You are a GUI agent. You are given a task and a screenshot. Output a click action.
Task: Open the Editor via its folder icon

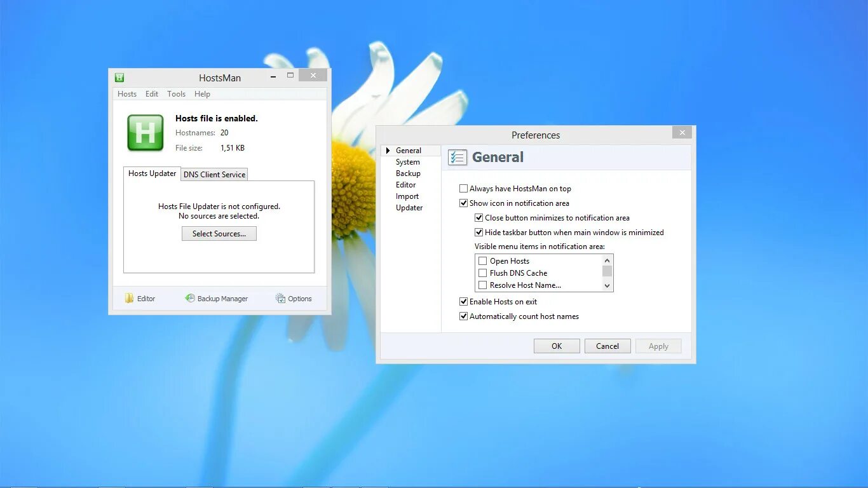128,298
